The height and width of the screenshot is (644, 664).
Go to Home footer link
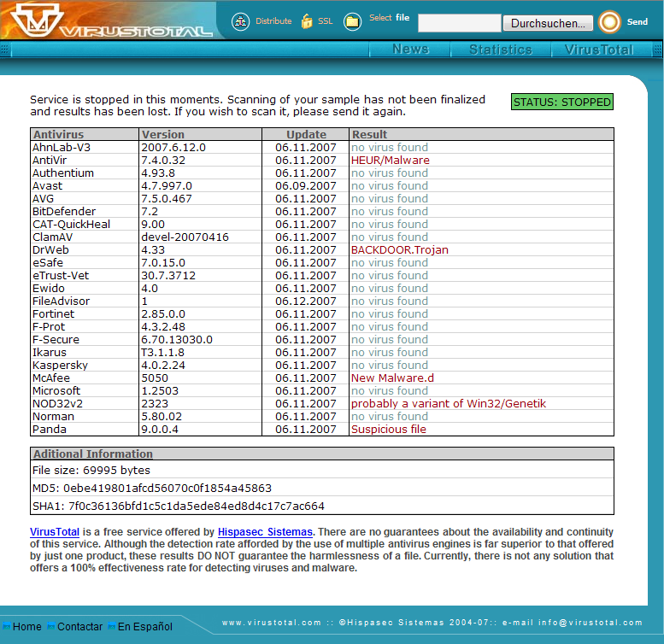[x=27, y=626]
